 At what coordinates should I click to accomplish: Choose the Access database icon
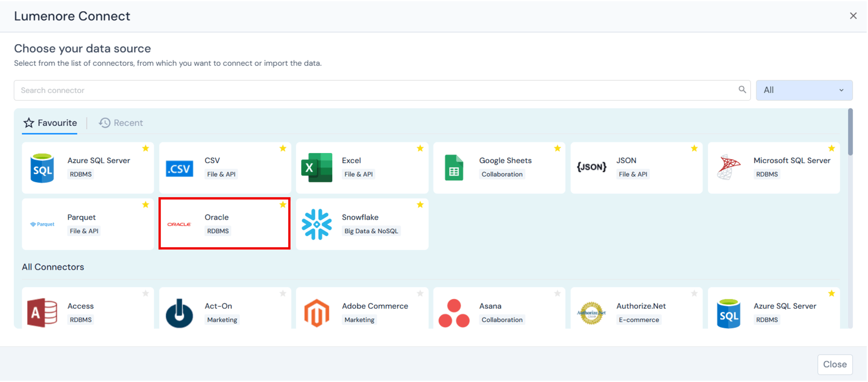click(x=42, y=313)
